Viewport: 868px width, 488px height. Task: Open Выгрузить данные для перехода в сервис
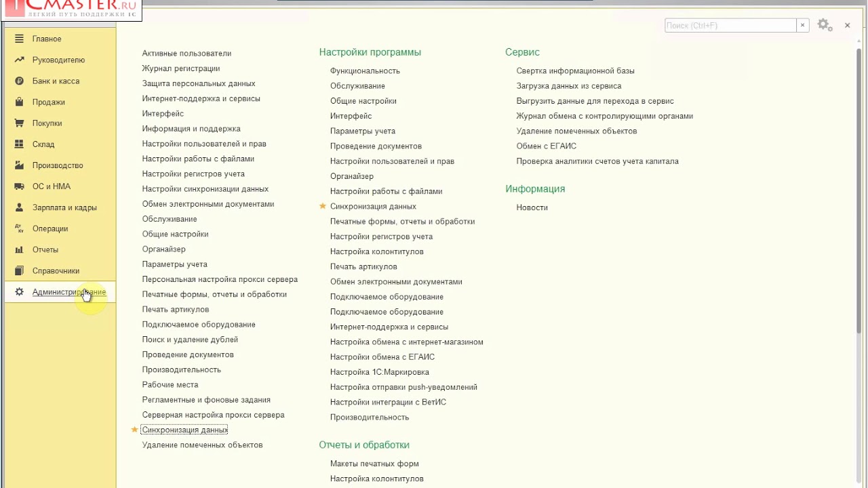595,101
